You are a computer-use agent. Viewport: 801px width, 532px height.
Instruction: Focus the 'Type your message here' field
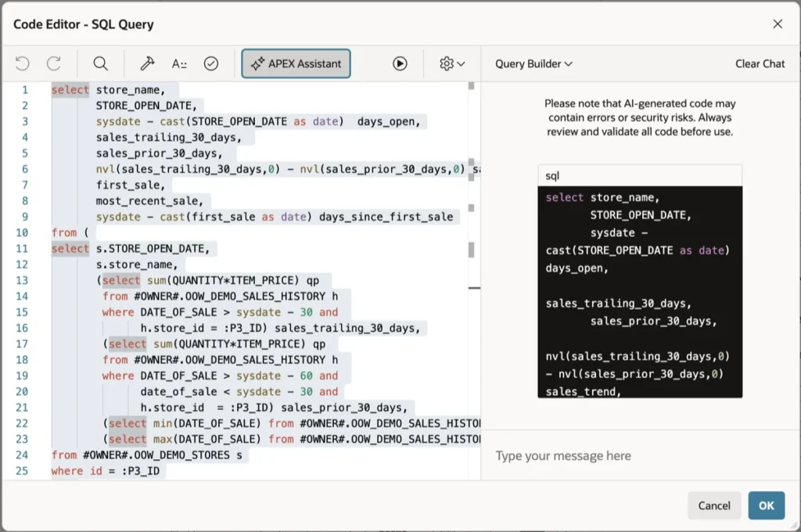(640, 455)
